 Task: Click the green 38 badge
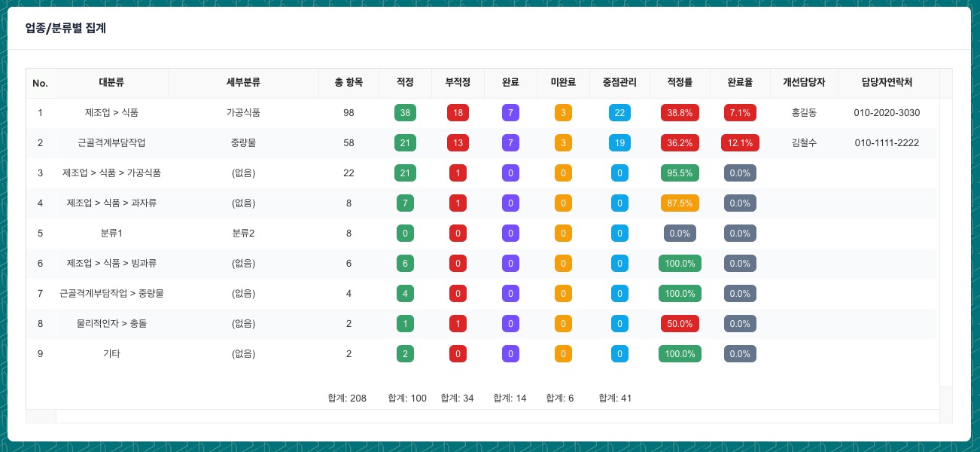[405, 113]
